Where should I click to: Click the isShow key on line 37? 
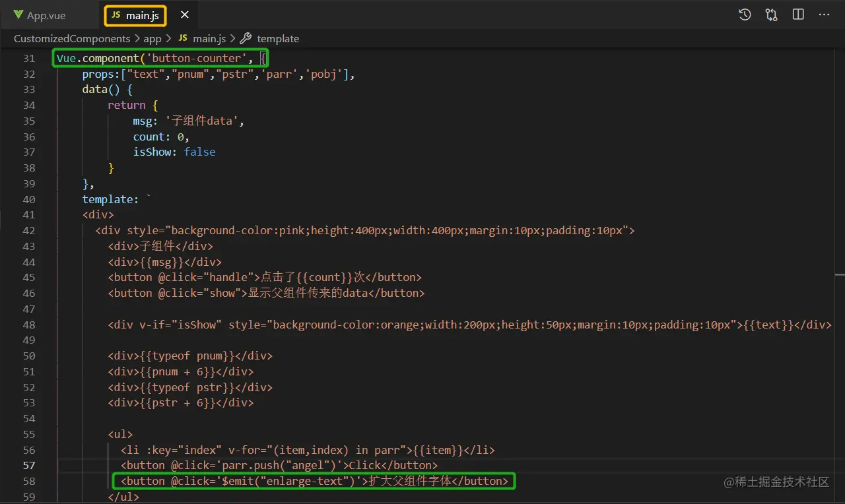tap(152, 152)
